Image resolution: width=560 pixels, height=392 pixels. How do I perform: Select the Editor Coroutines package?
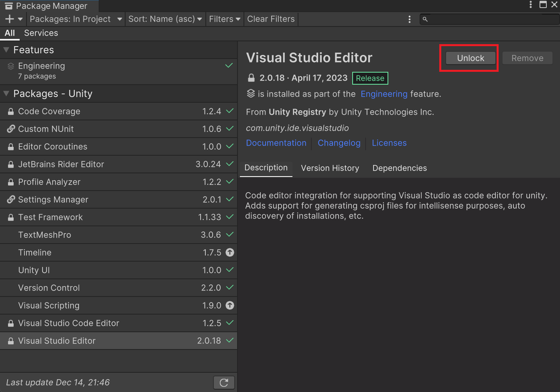tap(118, 147)
